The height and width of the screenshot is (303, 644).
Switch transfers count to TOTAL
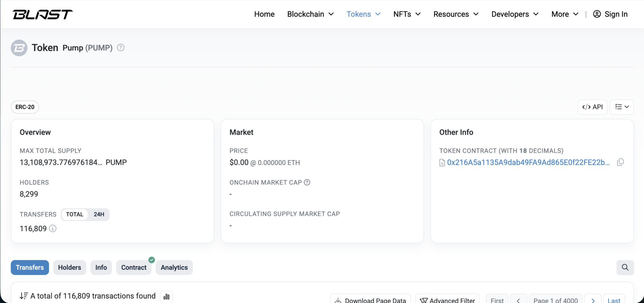(x=75, y=215)
